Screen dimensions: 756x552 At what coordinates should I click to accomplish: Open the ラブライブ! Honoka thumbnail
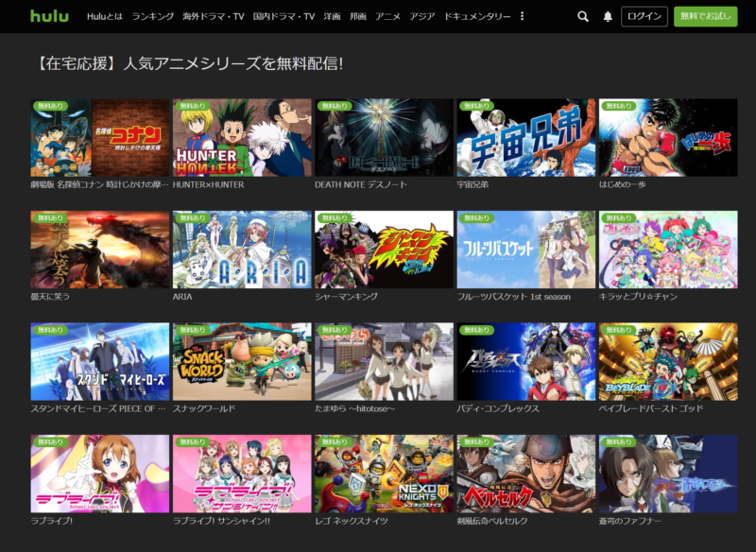pos(100,474)
